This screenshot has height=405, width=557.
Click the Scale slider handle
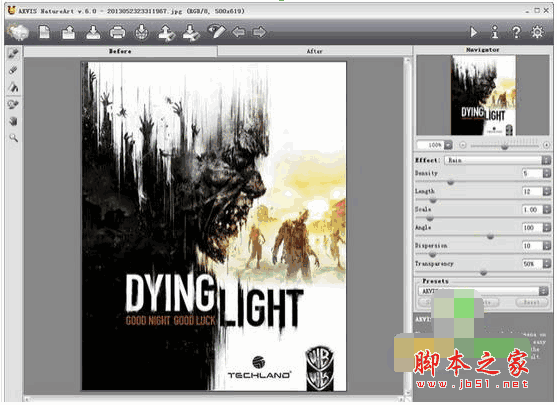click(430, 218)
